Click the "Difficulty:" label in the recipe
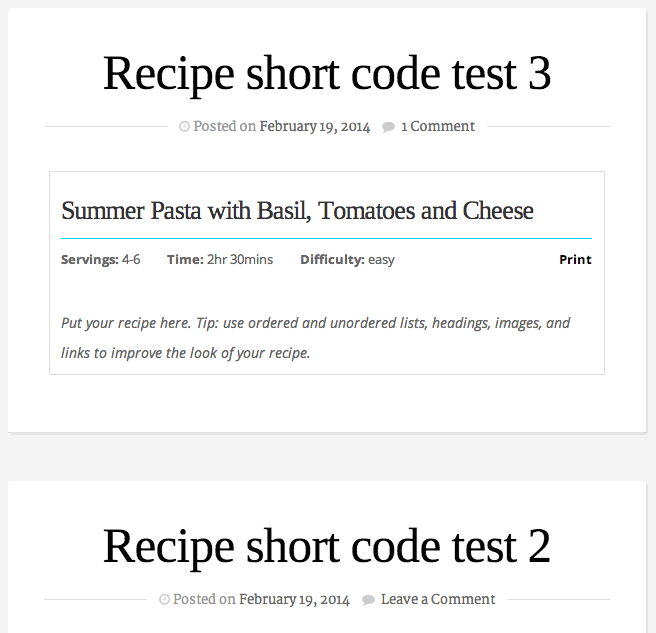This screenshot has width=656, height=633. coord(332,260)
